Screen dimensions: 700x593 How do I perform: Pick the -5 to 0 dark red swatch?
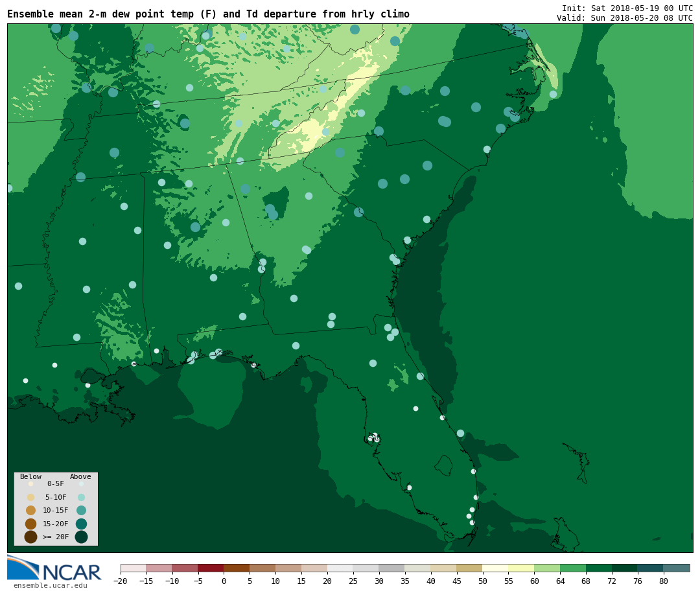tap(211, 568)
